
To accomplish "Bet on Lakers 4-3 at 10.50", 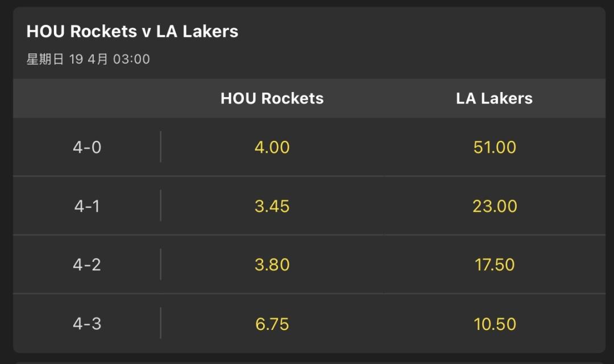I will [x=495, y=324].
